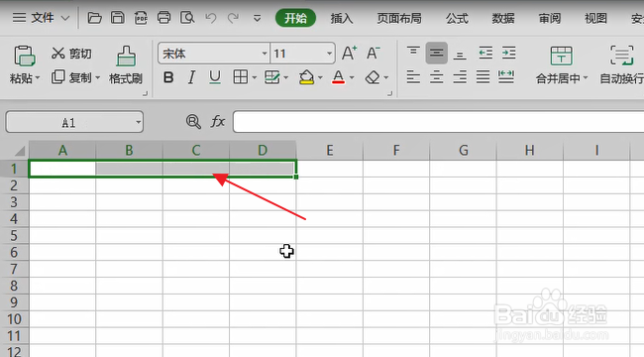Expand the font color dropdown arrow

pyautogui.click(x=352, y=77)
